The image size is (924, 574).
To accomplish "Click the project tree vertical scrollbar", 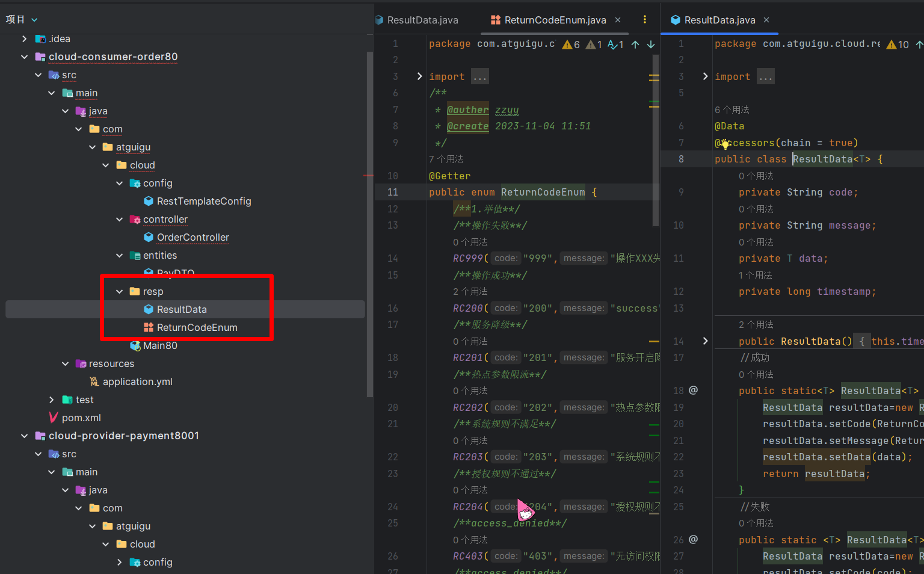I will pos(369,224).
